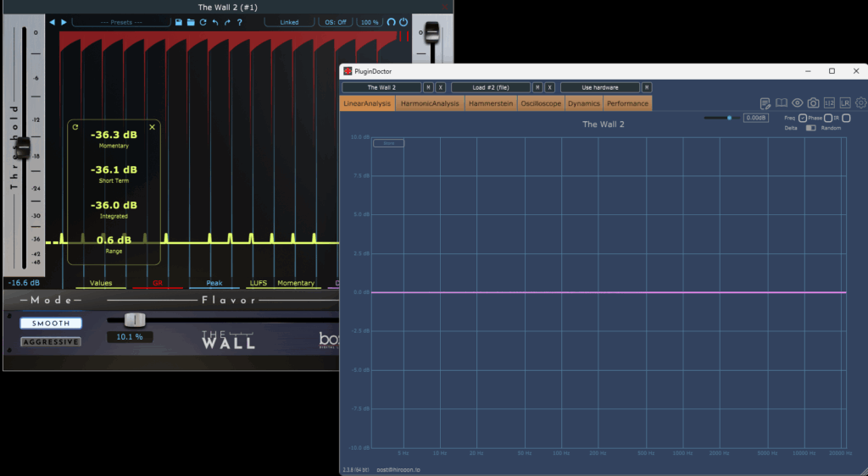Image resolution: width=868 pixels, height=476 pixels.
Task: Open preset folder icon in The Wall
Action: tap(191, 22)
